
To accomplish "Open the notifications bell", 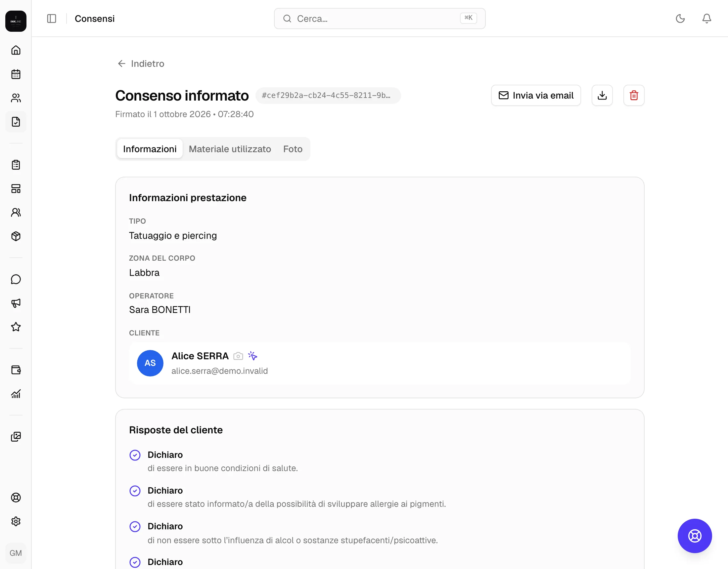I will point(707,19).
